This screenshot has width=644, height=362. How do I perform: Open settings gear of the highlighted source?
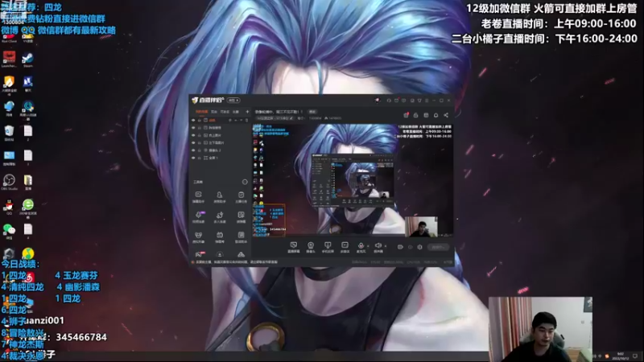[x=230, y=120]
